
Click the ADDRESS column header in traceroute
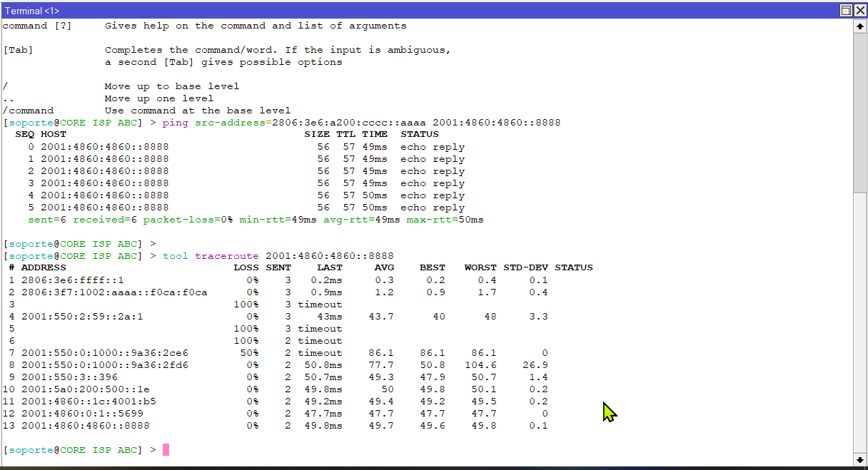coord(44,268)
